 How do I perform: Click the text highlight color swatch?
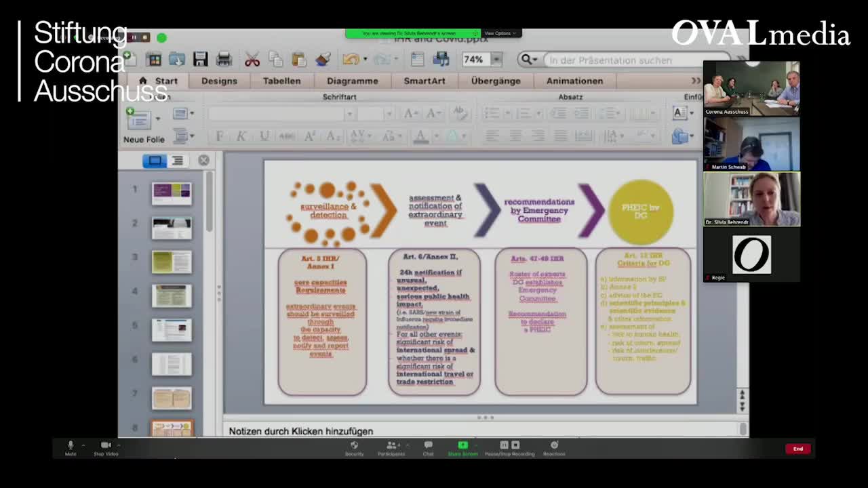click(452, 137)
